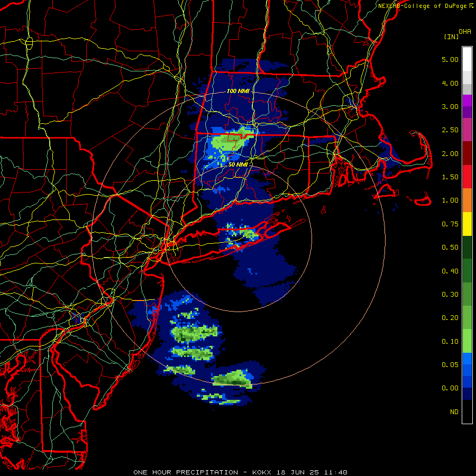Click the 0.20 legend value
Image resolution: width=476 pixels, height=476 pixels.
(450, 318)
